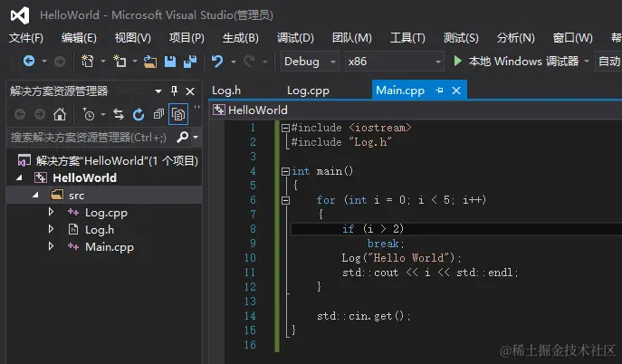Open the 编辑(E) menu

click(x=79, y=38)
